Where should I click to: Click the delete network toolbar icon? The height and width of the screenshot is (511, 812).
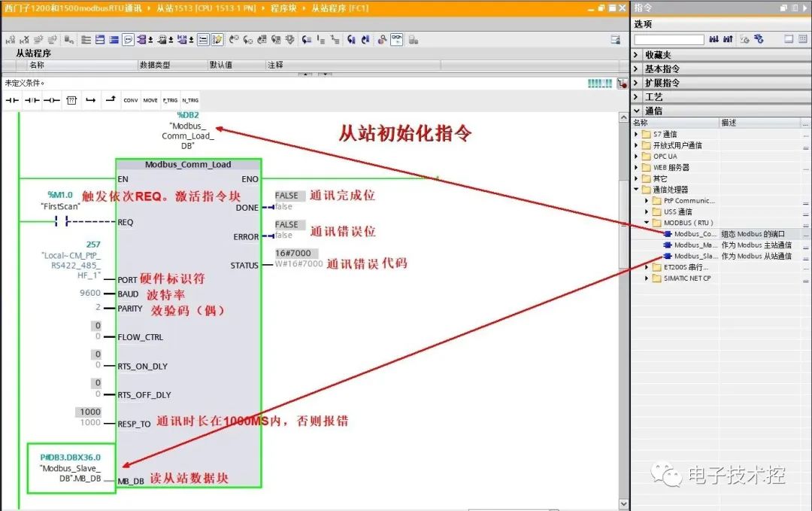coord(24,40)
